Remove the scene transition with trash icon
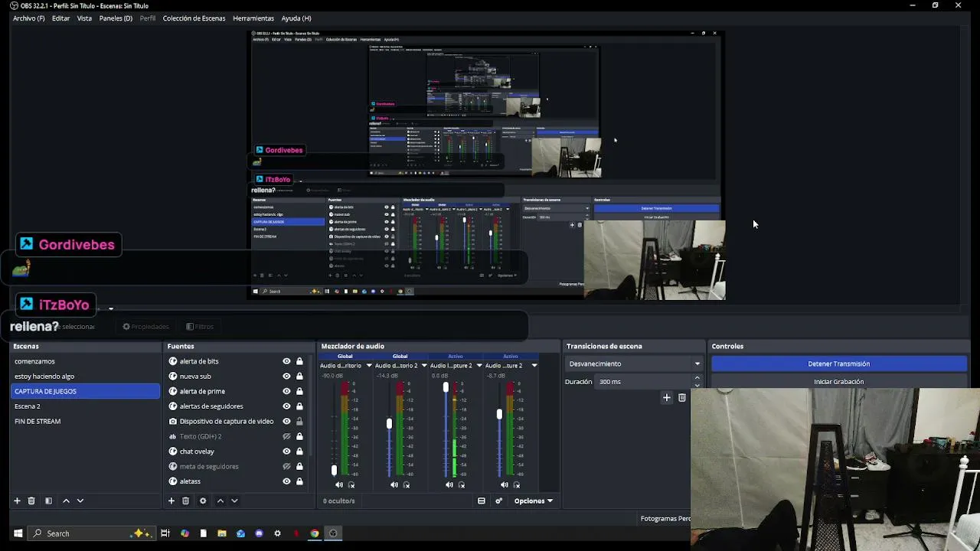The height and width of the screenshot is (551, 980). coord(682,397)
